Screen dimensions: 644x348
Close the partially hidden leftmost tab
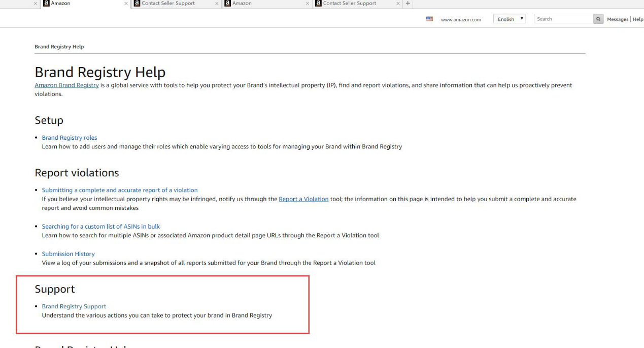pos(35,4)
